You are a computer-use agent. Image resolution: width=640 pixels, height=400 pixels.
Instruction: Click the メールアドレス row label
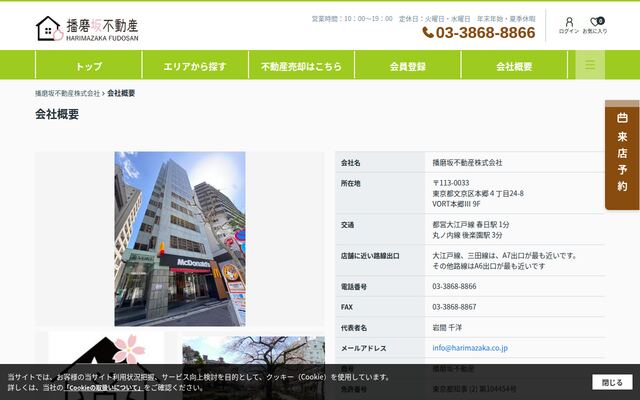(x=363, y=348)
